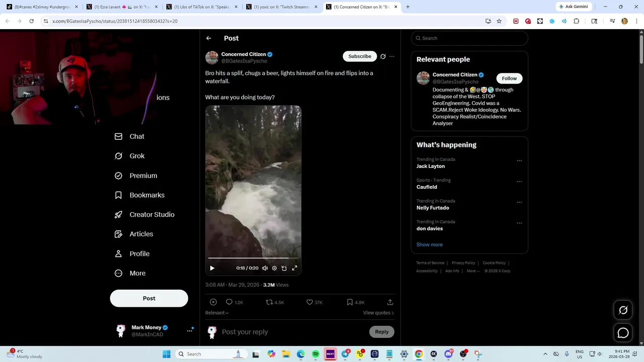Image resolution: width=644 pixels, height=362 pixels.
Task: Open the floating Grok button at right
Action: [x=623, y=310]
